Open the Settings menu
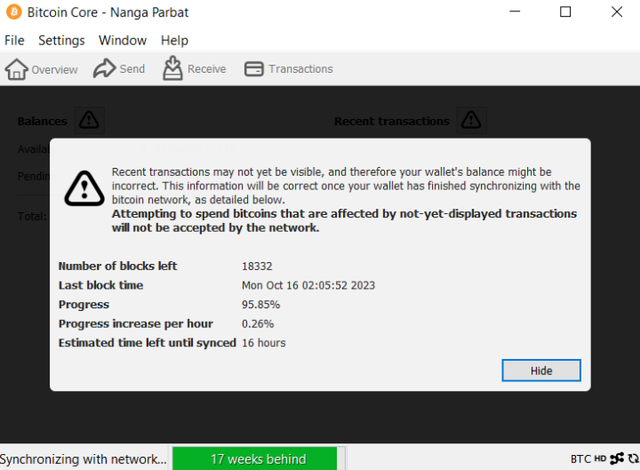 pos(62,40)
